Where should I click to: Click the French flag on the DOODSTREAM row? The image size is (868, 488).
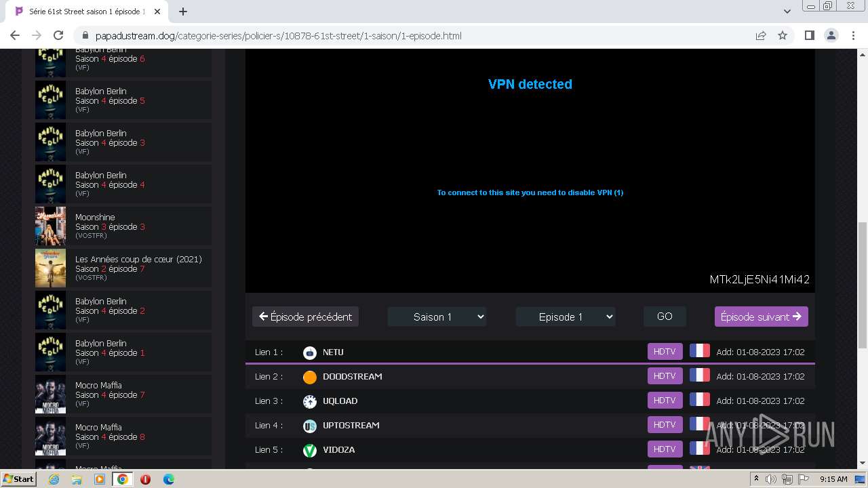700,375
